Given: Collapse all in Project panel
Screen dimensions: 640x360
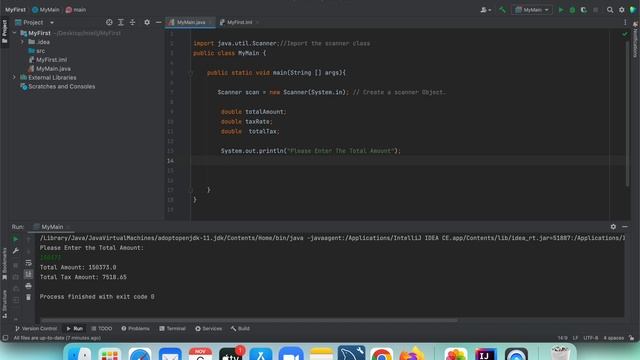Looking at the screenshot, I should click(x=132, y=22).
